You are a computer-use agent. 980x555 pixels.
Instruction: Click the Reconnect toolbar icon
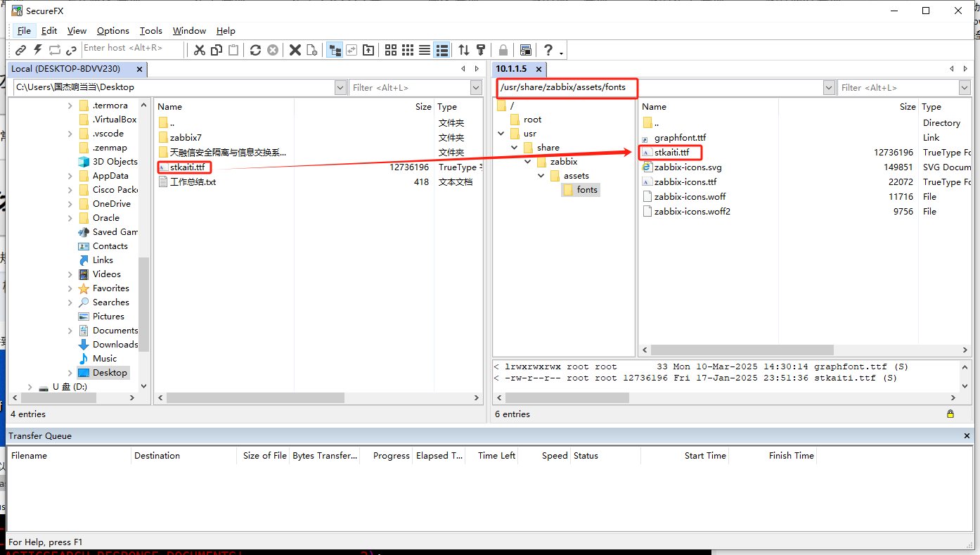(x=55, y=50)
